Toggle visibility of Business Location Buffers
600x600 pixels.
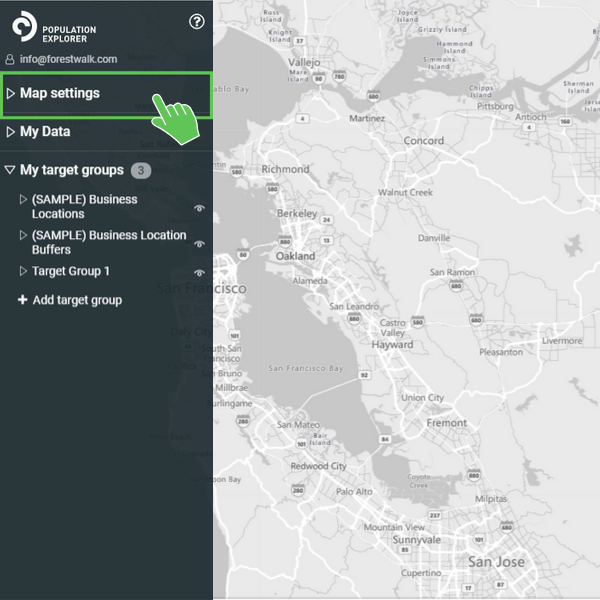(199, 244)
